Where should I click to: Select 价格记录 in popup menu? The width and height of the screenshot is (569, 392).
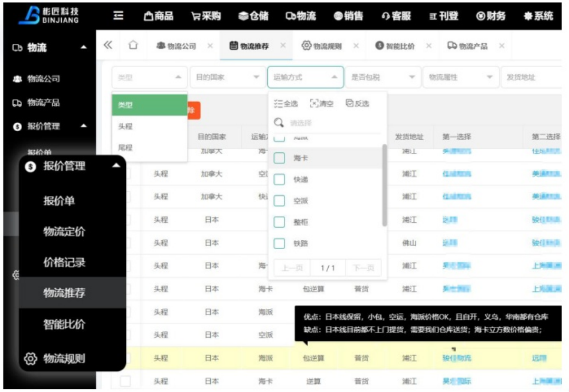coord(64,262)
